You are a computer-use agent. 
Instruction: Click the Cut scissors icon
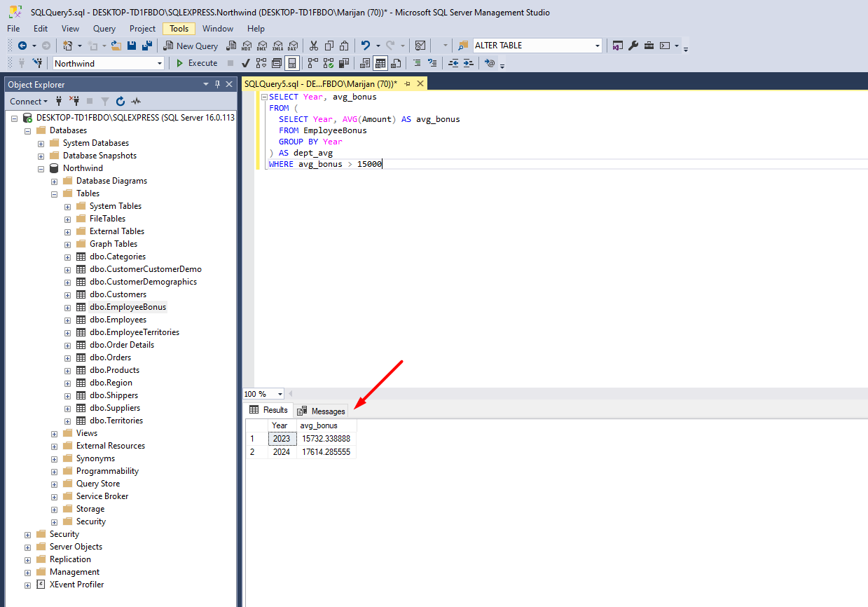313,46
